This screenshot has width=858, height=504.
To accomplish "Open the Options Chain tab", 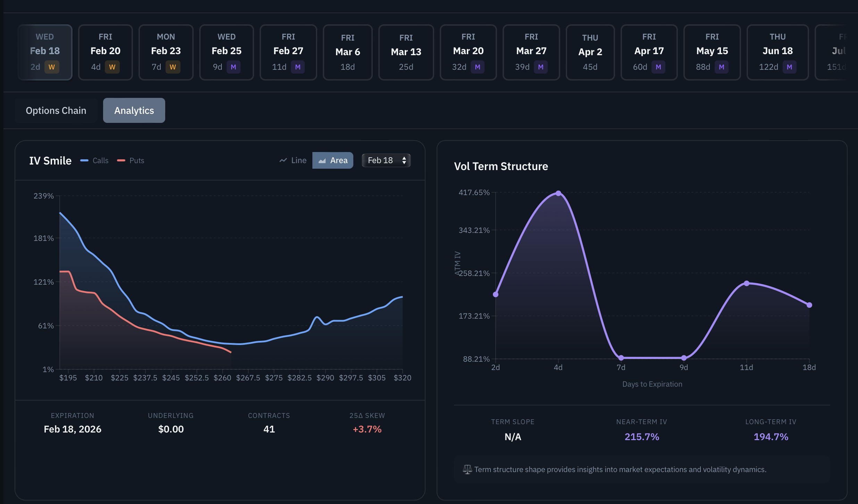I will click(x=56, y=110).
